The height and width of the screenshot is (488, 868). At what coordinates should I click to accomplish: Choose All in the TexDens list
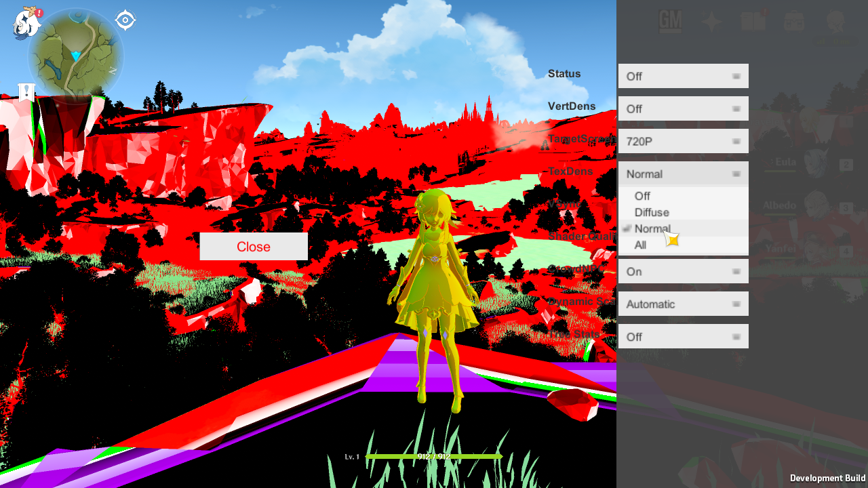click(684, 245)
